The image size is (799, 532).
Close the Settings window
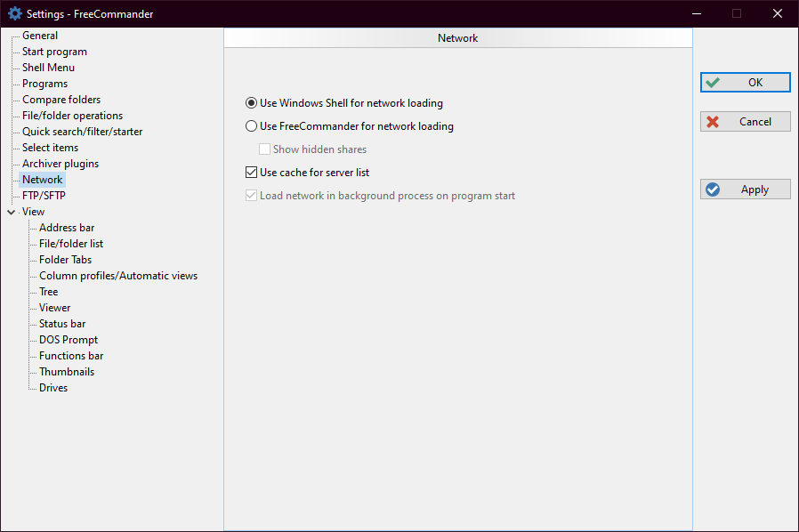click(x=777, y=13)
